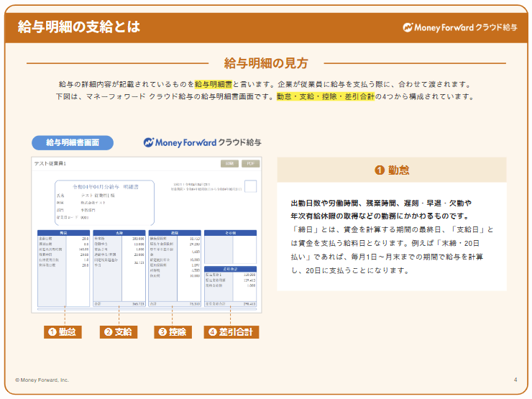Screen dimensions: 532x399
Task: Click the 印刷 button beside PDF
Action: 230,163
